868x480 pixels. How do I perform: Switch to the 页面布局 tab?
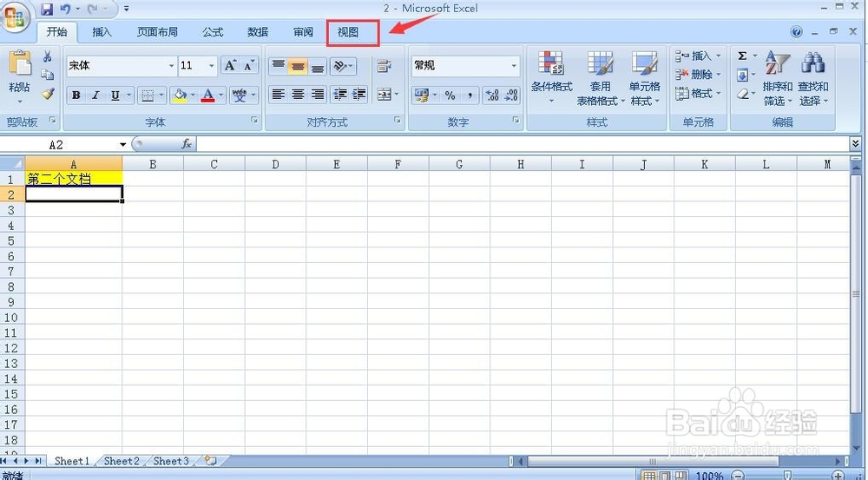coord(157,32)
